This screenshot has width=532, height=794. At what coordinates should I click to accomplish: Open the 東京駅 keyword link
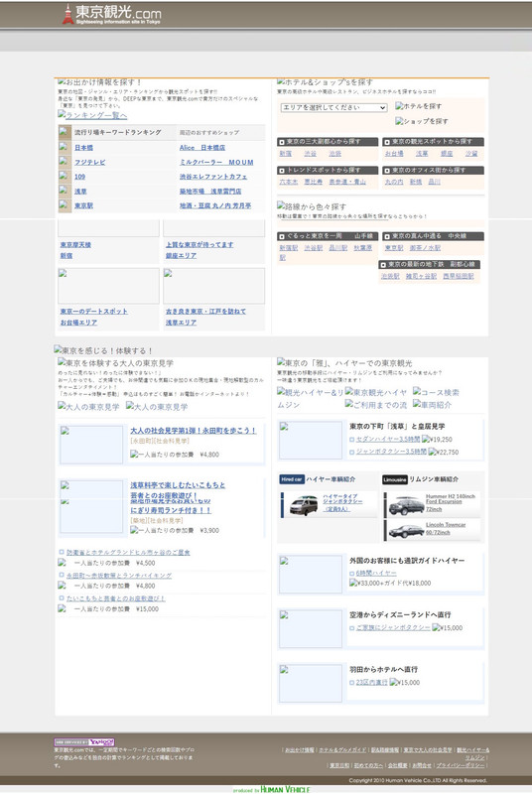click(83, 205)
